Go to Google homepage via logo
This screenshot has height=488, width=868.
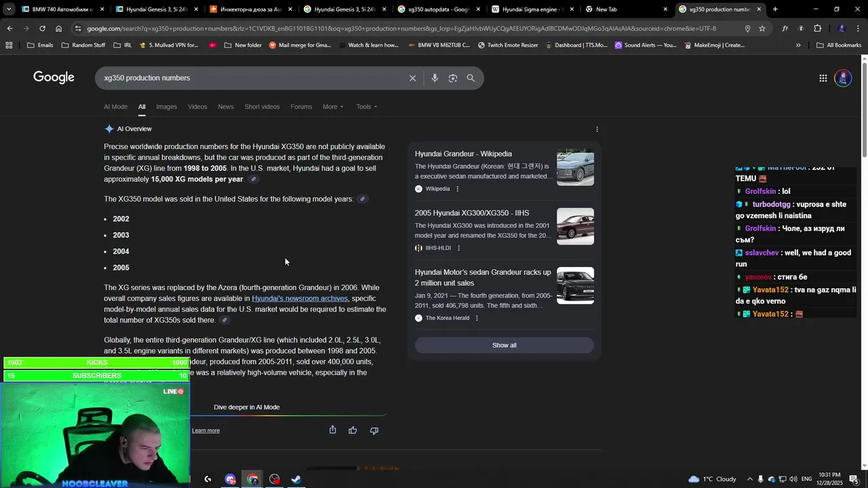54,77
